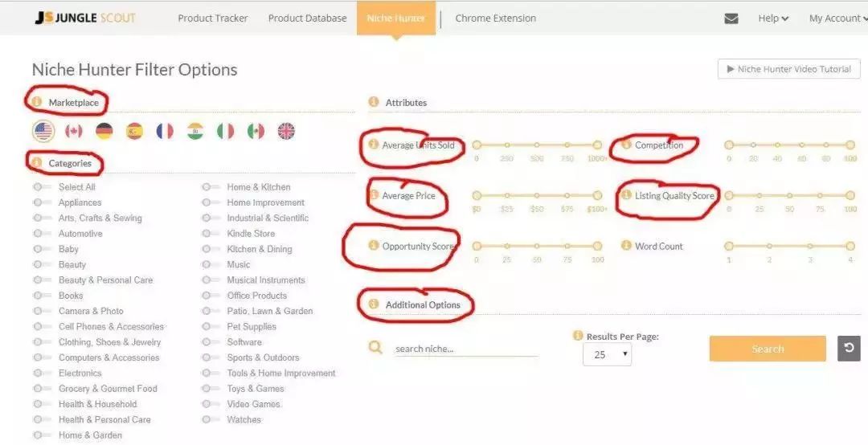Open the Product Database tab
868x445 pixels.
307,18
